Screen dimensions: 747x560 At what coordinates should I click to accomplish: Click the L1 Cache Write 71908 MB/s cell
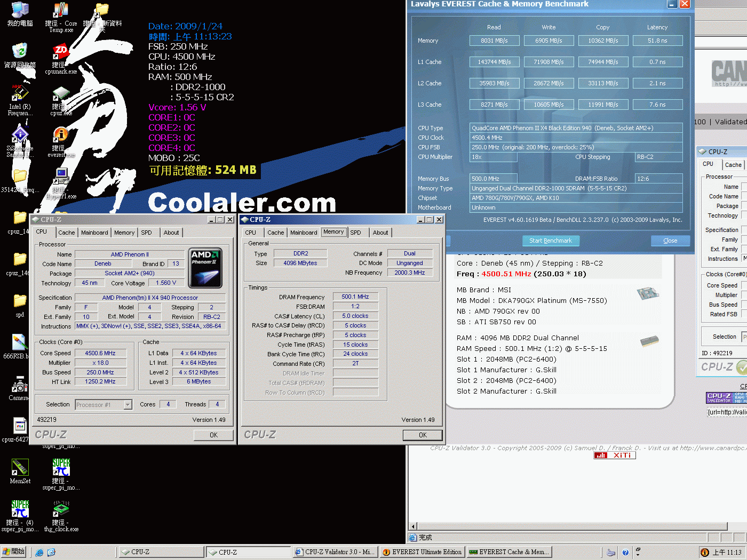pos(549,62)
